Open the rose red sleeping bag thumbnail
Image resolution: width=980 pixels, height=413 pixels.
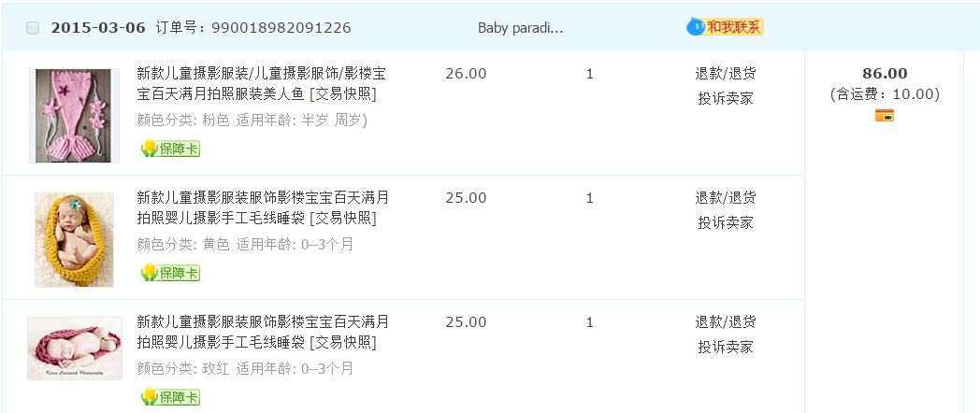pos(74,349)
